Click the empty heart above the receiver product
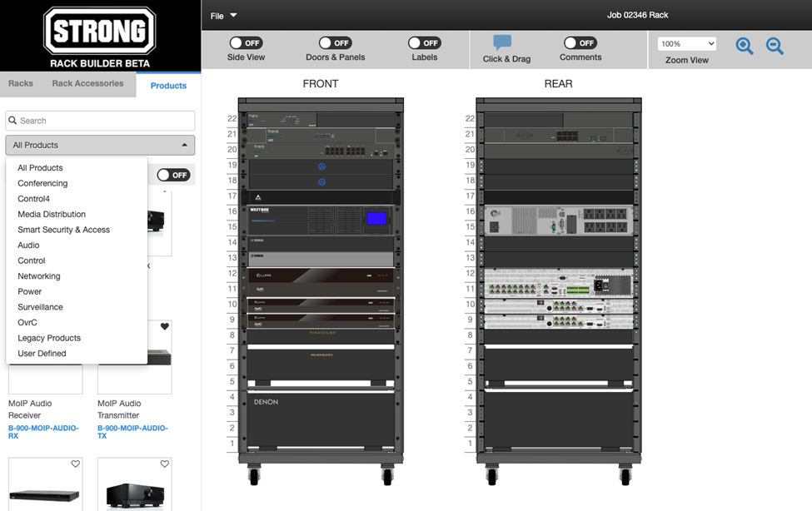Image resolution: width=812 pixels, height=511 pixels. tap(165, 464)
